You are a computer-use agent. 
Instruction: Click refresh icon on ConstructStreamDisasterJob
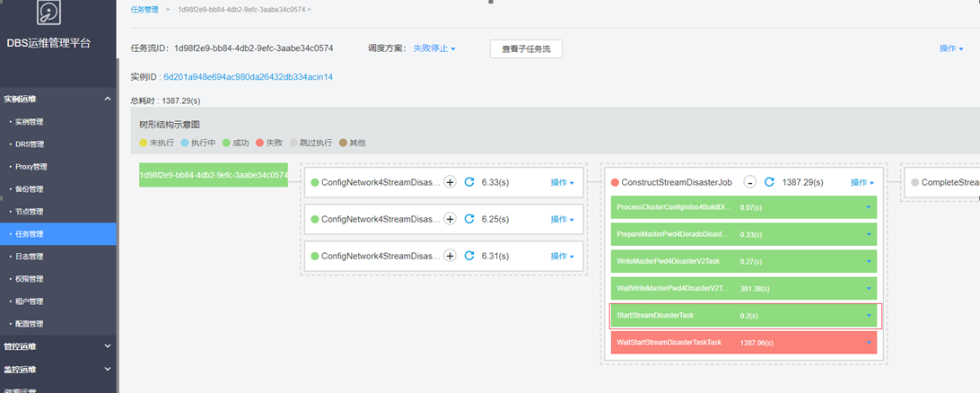[x=769, y=182]
